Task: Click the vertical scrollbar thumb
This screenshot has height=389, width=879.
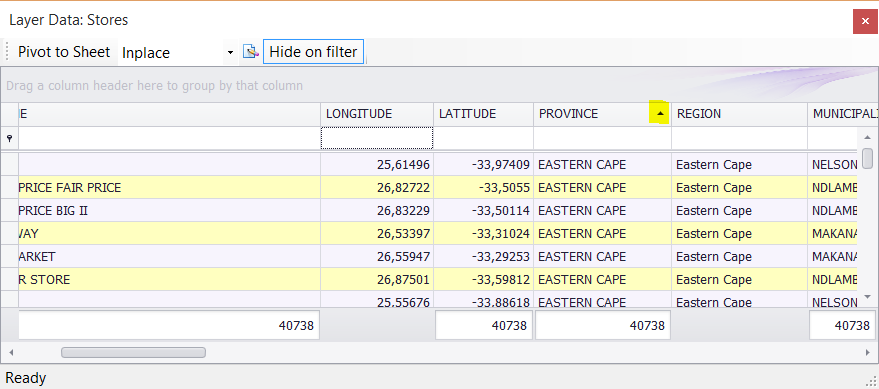Action: coord(867,158)
